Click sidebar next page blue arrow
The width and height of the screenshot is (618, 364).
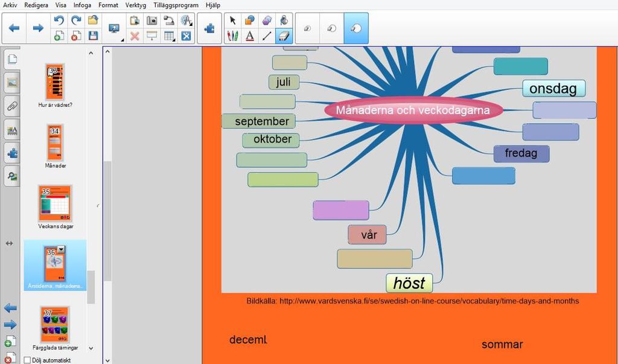click(x=10, y=325)
